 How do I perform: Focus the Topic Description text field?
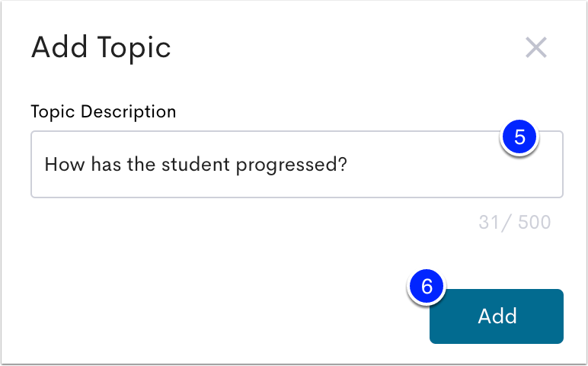pos(296,164)
